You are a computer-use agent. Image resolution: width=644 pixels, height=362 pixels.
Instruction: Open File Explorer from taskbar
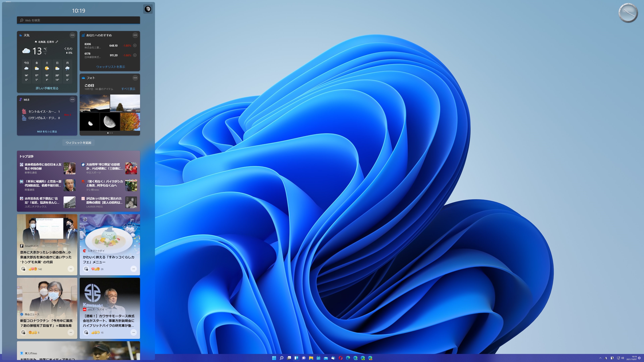point(311,358)
